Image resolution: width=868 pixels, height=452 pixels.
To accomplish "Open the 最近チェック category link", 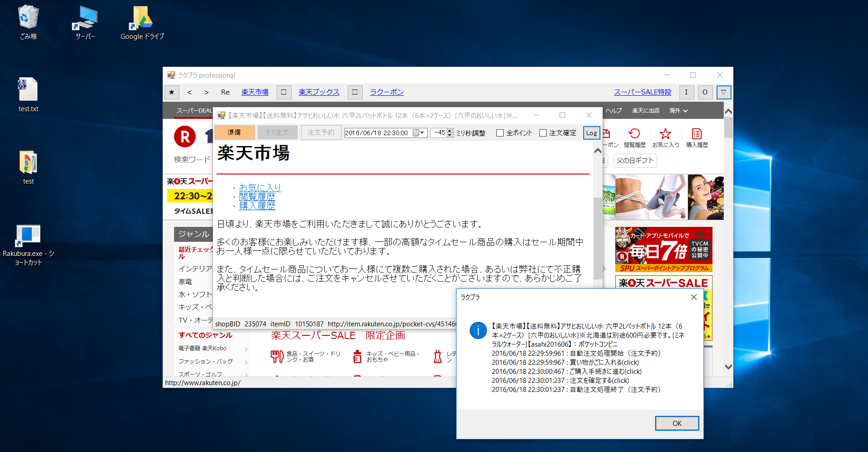I will click(195, 253).
